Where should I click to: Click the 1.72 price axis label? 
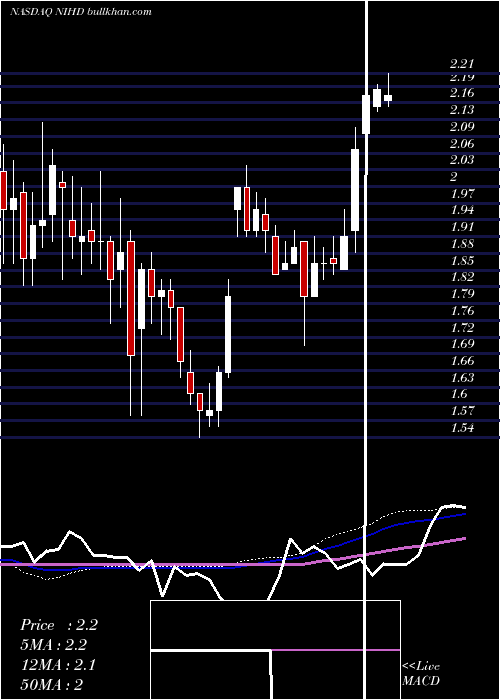pyautogui.click(x=462, y=327)
